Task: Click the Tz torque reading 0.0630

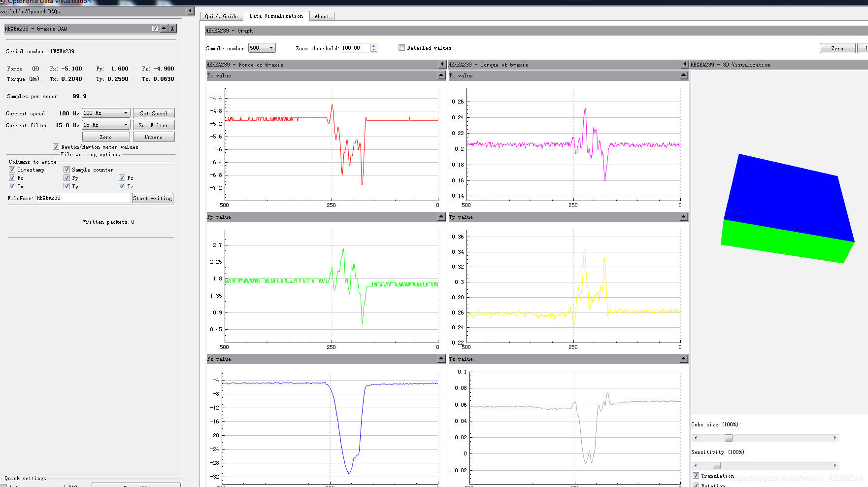Action: click(x=164, y=79)
